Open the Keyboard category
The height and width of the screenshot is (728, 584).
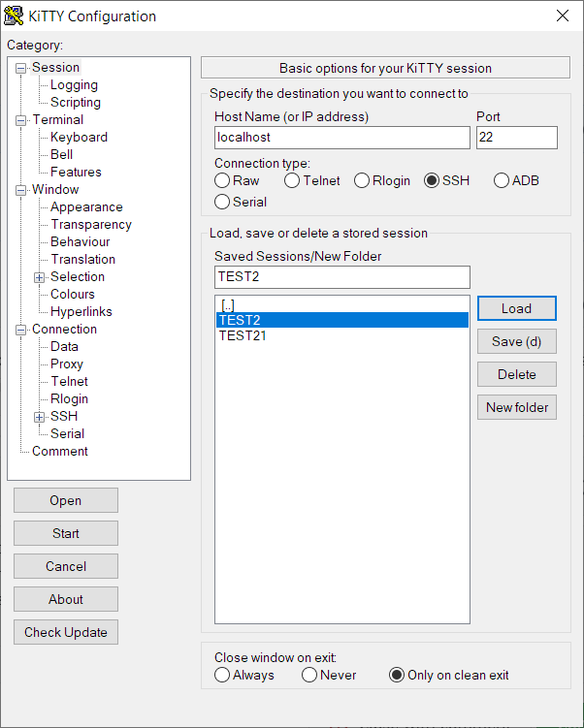[x=79, y=137]
